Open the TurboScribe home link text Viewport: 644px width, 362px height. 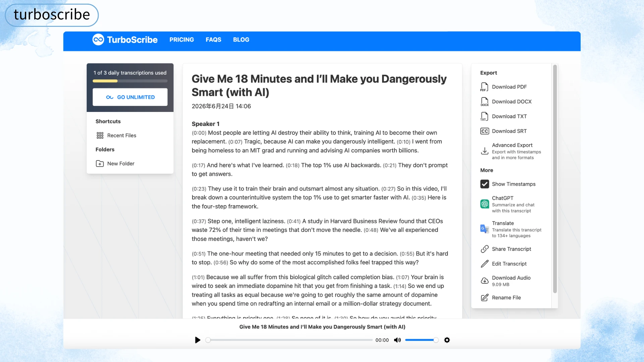coord(132,40)
